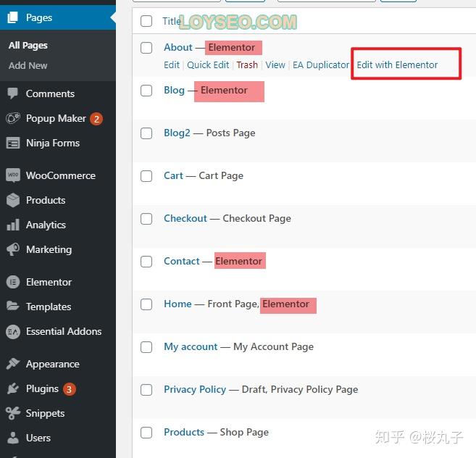Select the Privacy Policy page checkbox

click(146, 390)
